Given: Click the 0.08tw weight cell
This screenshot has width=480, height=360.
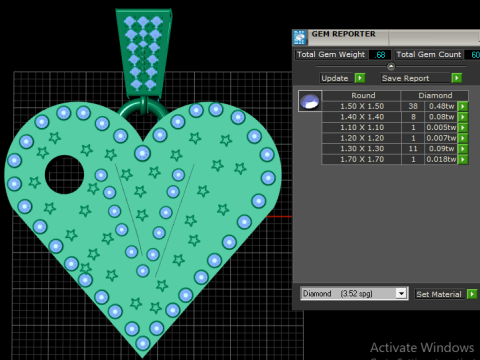Looking at the screenshot, I should (441, 117).
